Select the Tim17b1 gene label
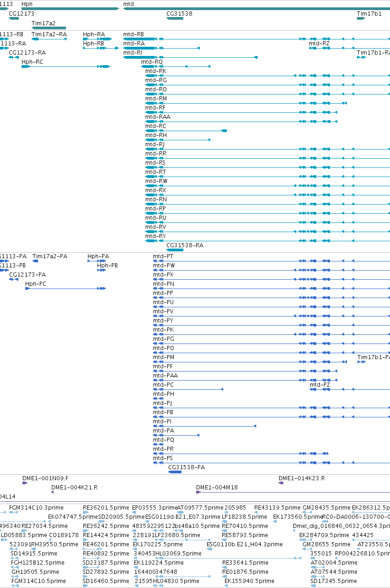Screen dimensions: 390x588 (x=369, y=14)
